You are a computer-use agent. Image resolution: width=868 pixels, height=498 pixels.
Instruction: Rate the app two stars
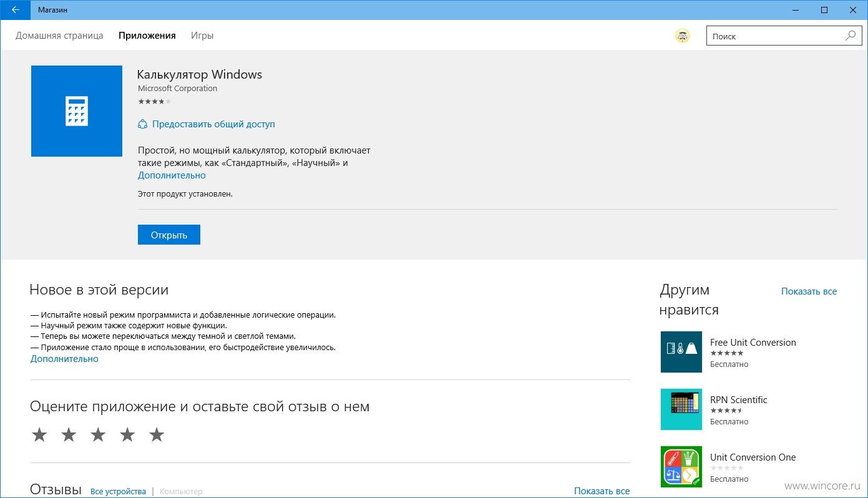(x=69, y=435)
